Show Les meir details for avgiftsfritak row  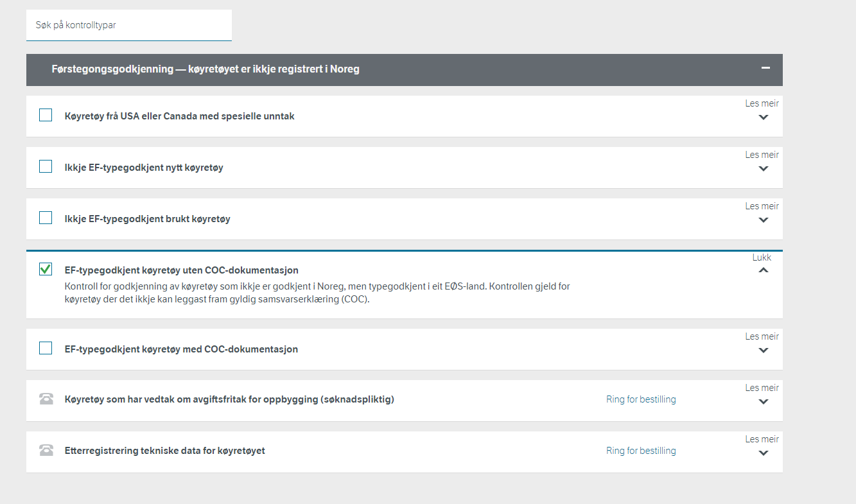tap(763, 401)
